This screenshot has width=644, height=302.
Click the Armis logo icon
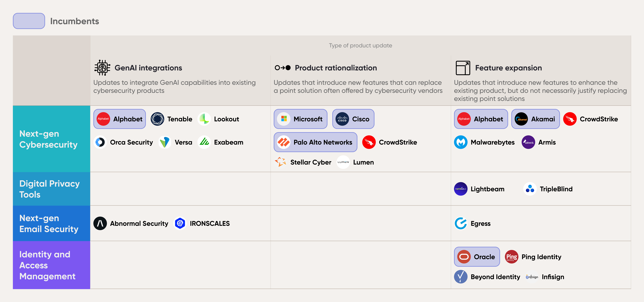[x=529, y=142]
